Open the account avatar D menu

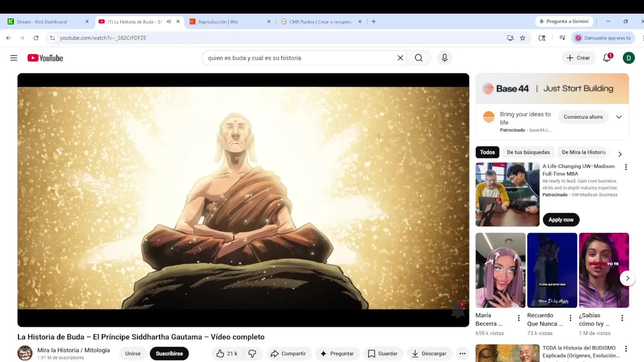(x=628, y=58)
